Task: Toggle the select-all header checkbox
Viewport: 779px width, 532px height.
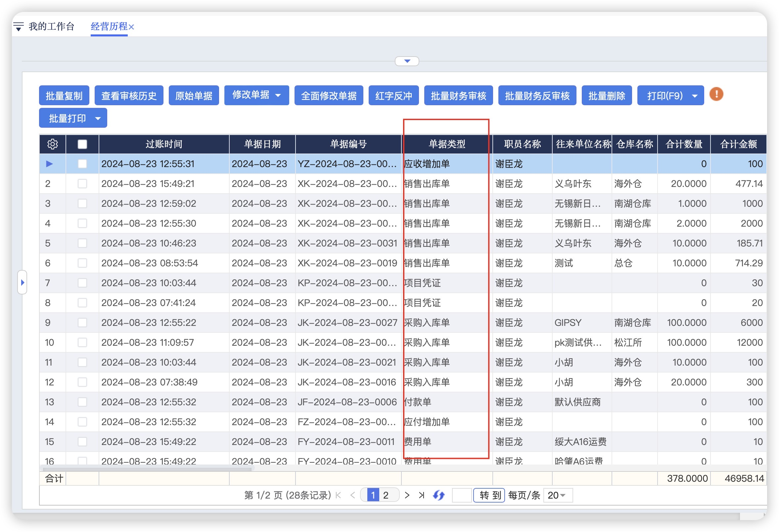Action: coord(82,144)
